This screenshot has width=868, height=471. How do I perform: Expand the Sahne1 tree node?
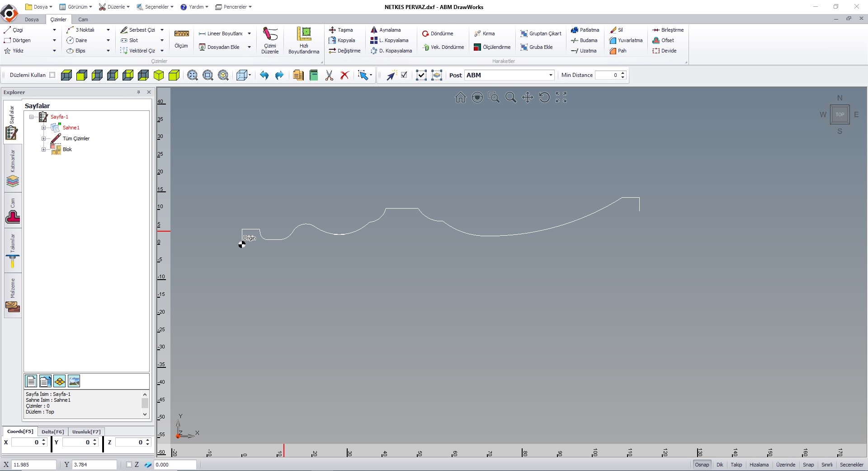click(44, 128)
